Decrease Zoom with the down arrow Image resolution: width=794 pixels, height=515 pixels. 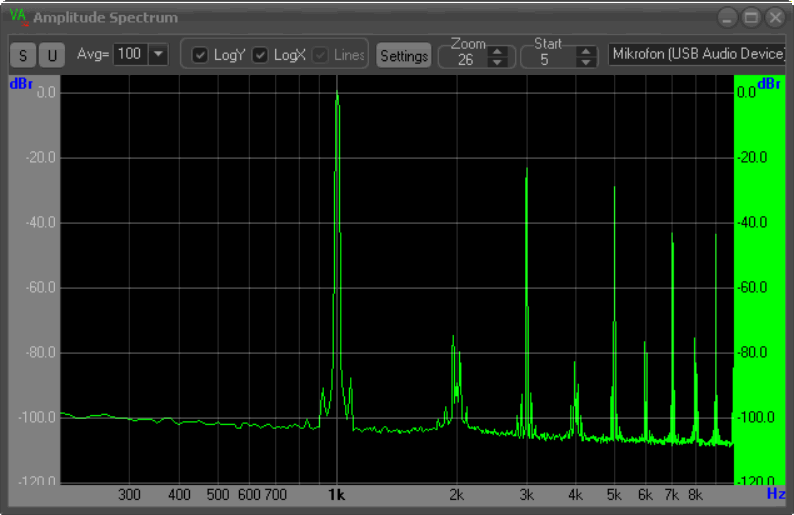pos(497,63)
